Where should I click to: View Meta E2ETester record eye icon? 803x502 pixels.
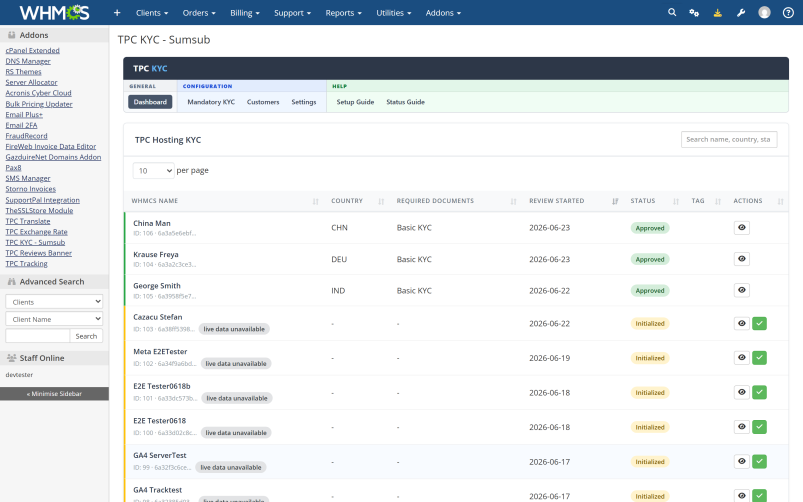click(x=742, y=358)
